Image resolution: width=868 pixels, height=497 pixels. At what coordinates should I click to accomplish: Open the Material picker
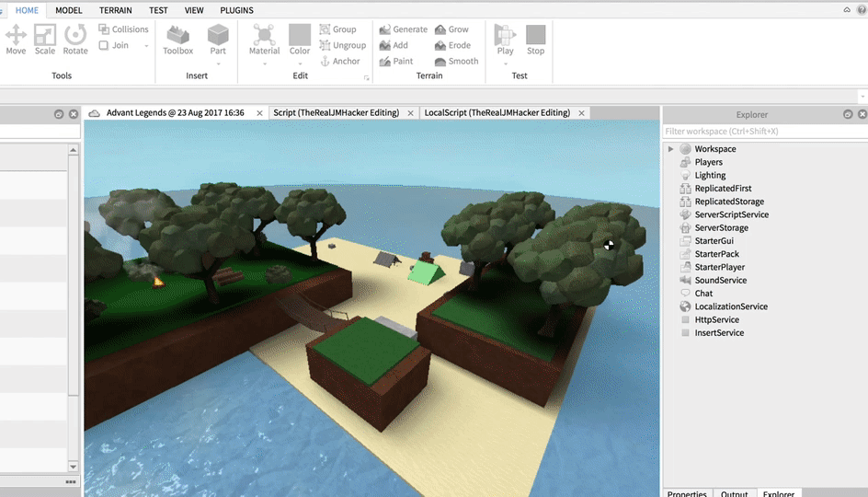264,40
